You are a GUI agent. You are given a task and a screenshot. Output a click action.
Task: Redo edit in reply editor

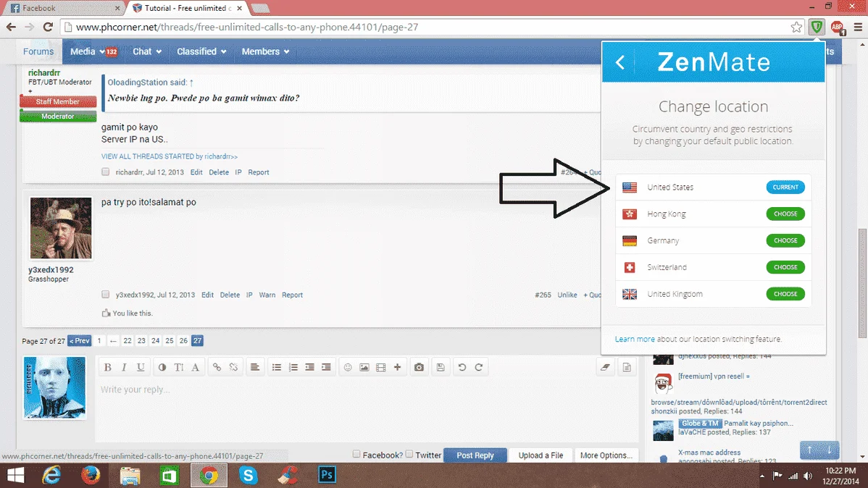[x=479, y=367]
